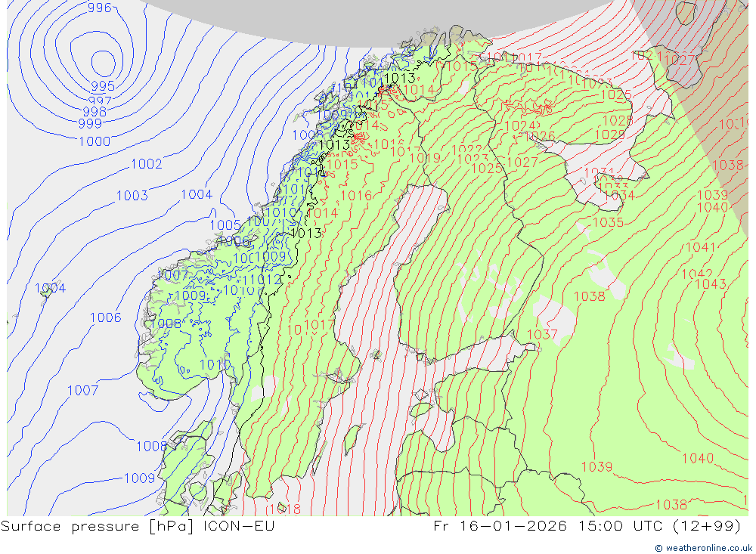
Task: Select the 'Surface pressure [hPa] ICON-EU' title text
Action: click(x=138, y=525)
